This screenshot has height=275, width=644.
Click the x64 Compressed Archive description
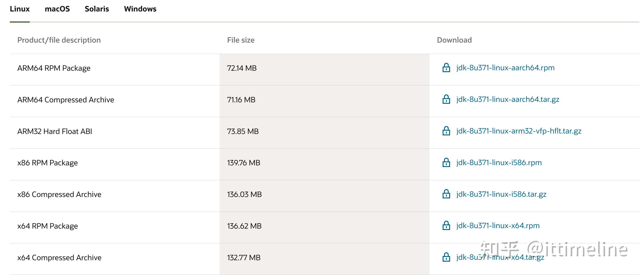(59, 257)
